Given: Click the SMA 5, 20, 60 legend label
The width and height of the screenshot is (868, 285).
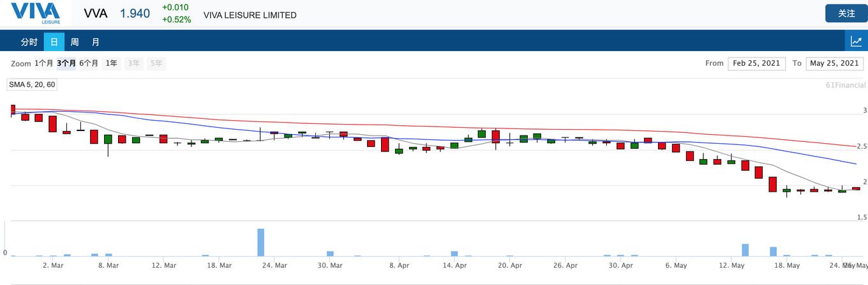Looking at the screenshot, I should click(x=32, y=84).
